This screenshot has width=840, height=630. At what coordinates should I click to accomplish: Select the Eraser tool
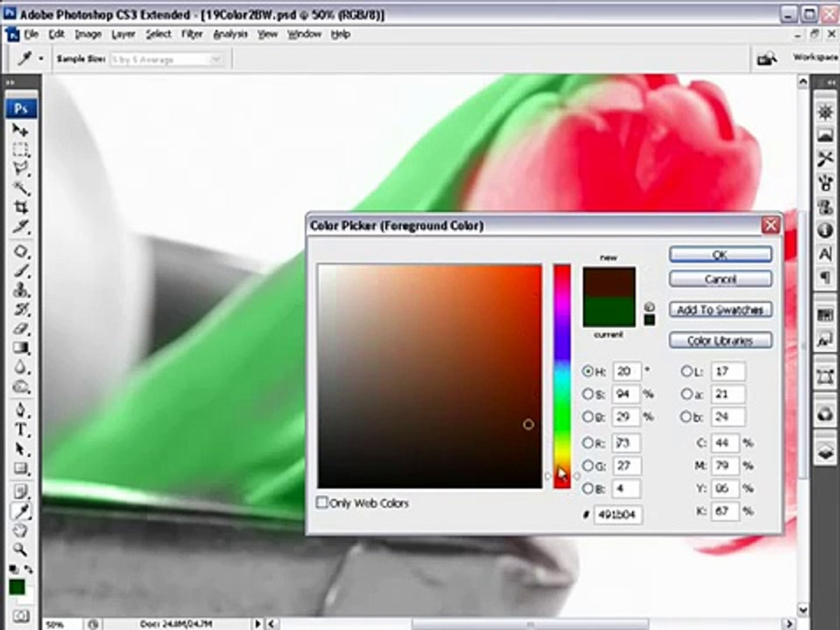click(x=20, y=328)
